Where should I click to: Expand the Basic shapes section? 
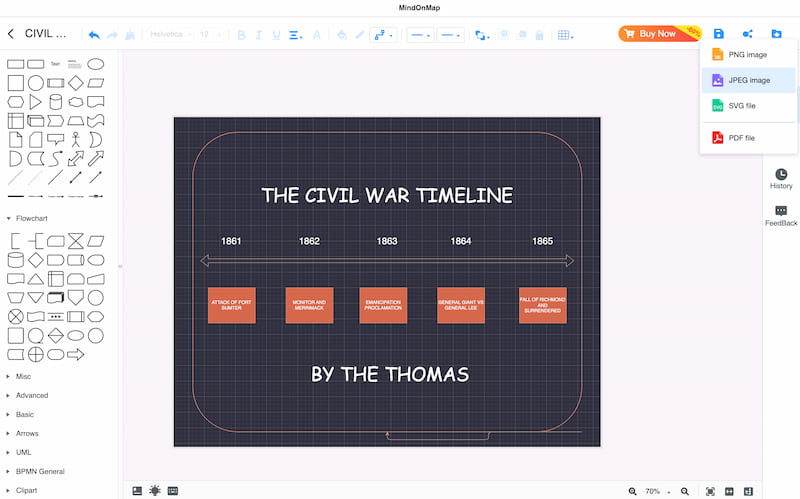coord(21,414)
